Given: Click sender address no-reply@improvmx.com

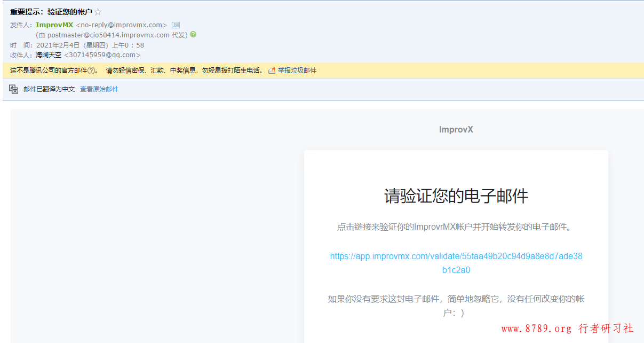Looking at the screenshot, I should pos(122,25).
